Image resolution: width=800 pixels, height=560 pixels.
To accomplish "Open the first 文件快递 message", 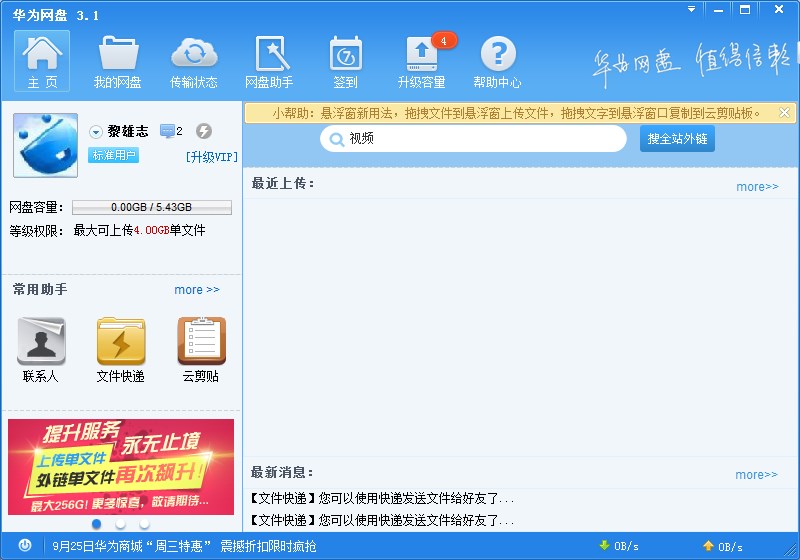I will (x=382, y=498).
